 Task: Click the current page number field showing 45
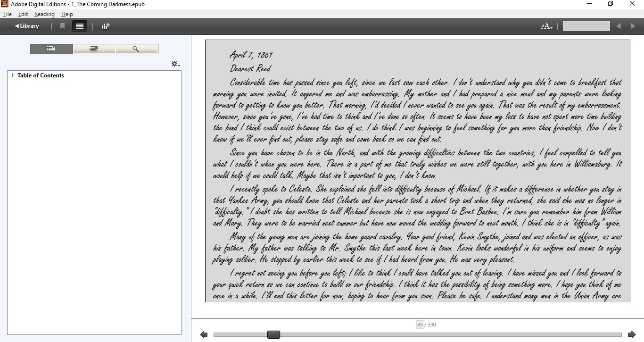pos(420,325)
